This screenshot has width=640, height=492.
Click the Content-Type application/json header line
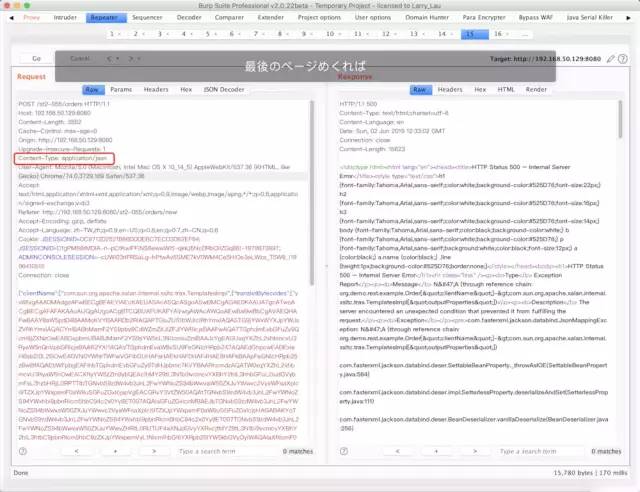[63, 158]
